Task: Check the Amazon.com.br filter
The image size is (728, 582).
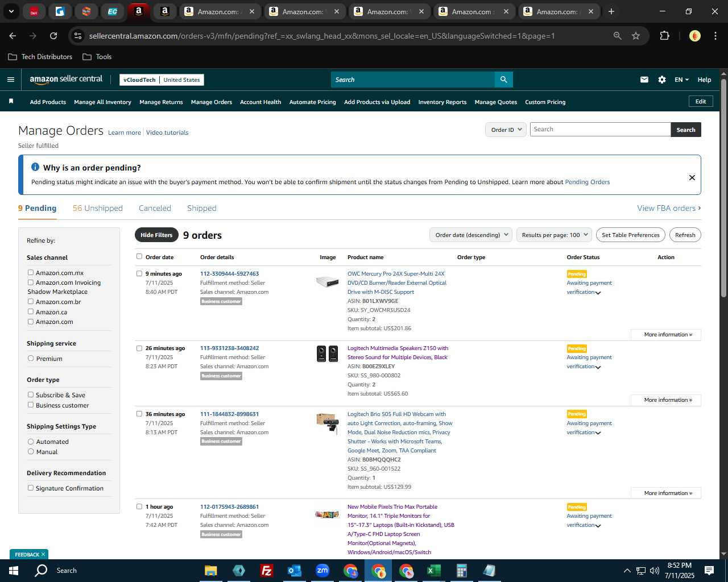Action: coord(31,301)
